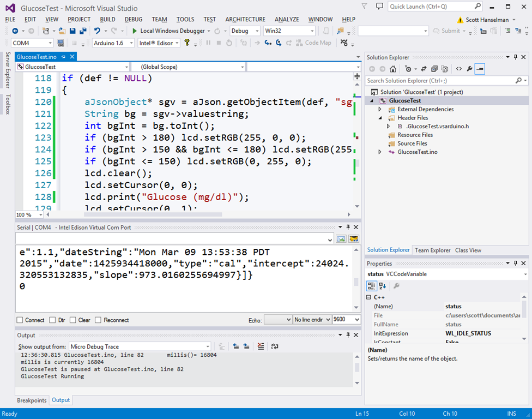Click the Save icon in toolbar
Screen dimensions: 532x419
click(72, 31)
